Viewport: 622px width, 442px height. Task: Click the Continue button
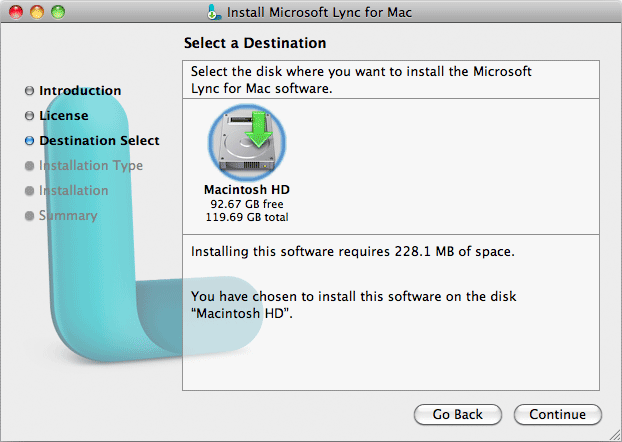557,414
